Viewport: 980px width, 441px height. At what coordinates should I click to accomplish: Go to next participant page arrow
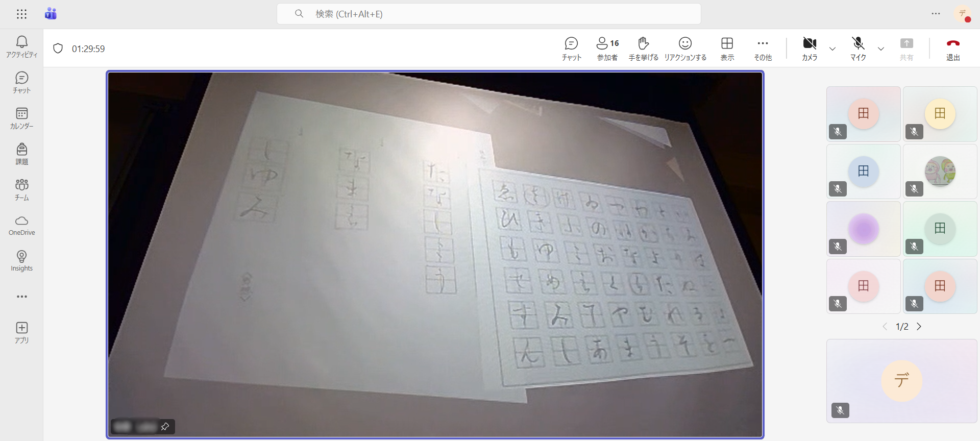[919, 327]
